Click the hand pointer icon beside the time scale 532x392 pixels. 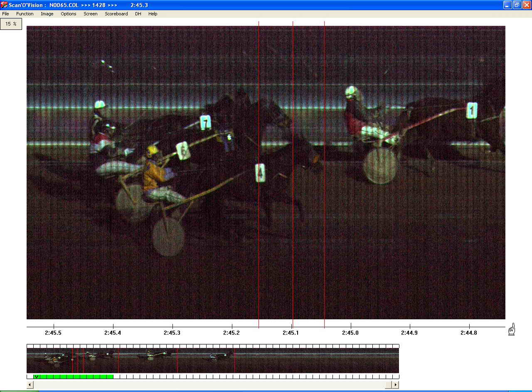pyautogui.click(x=512, y=329)
